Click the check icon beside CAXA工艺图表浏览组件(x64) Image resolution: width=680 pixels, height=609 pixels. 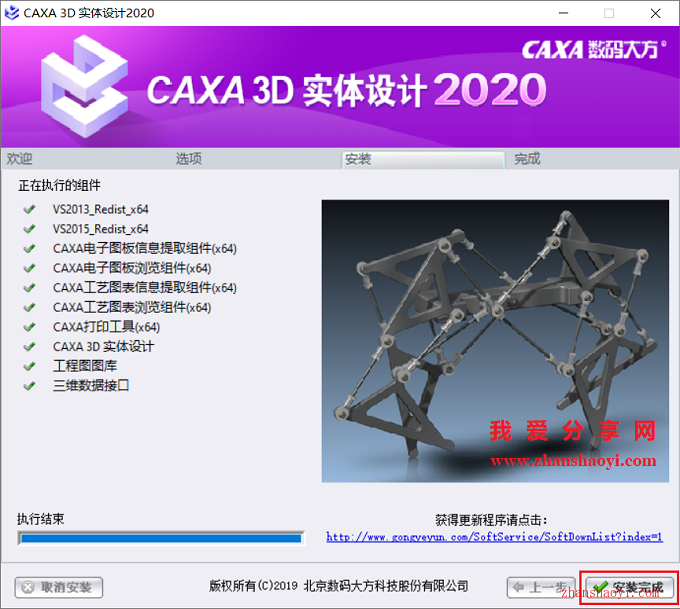coord(29,308)
